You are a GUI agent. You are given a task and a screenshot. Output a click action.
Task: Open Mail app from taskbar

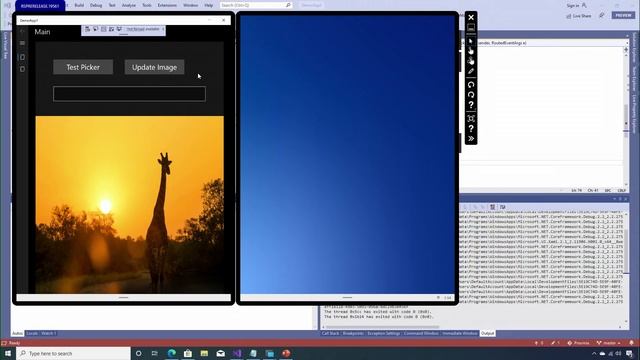(x=220, y=353)
